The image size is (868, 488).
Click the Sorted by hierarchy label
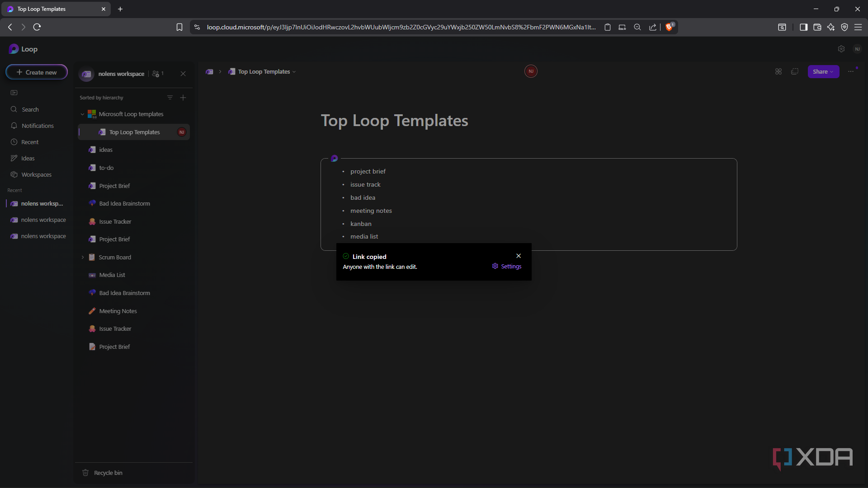click(101, 98)
